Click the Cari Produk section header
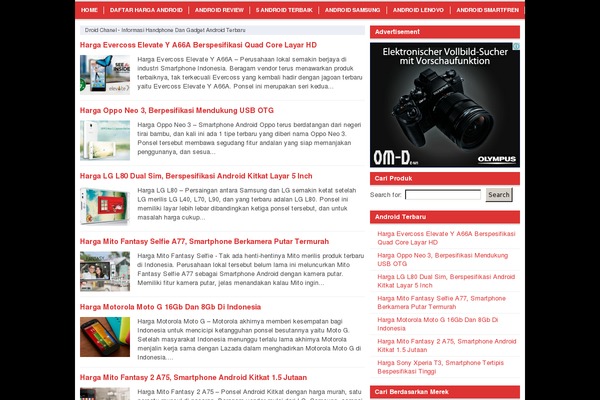Viewport: 600px width, 400px height. (445, 178)
